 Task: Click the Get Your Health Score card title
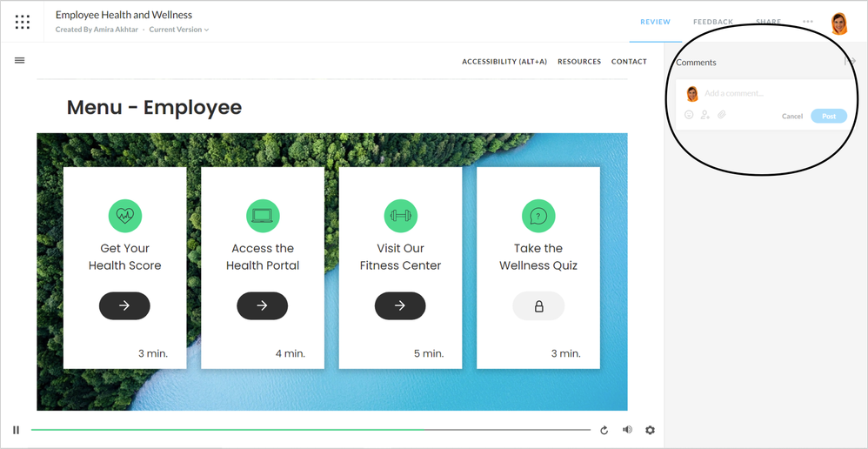[x=125, y=257]
